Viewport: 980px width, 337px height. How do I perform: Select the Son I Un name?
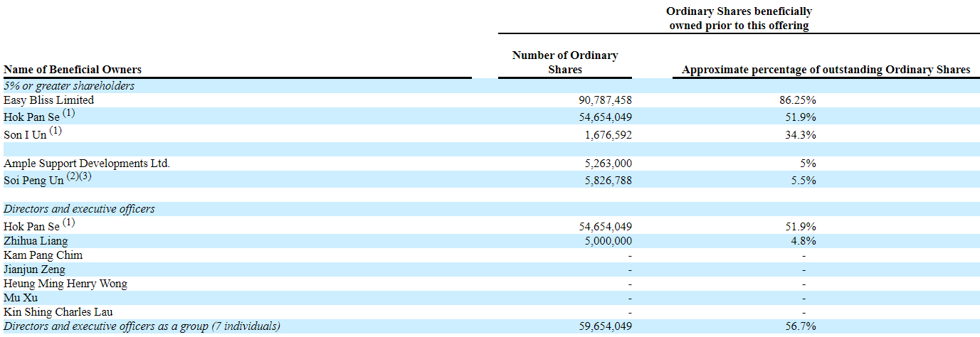26,134
